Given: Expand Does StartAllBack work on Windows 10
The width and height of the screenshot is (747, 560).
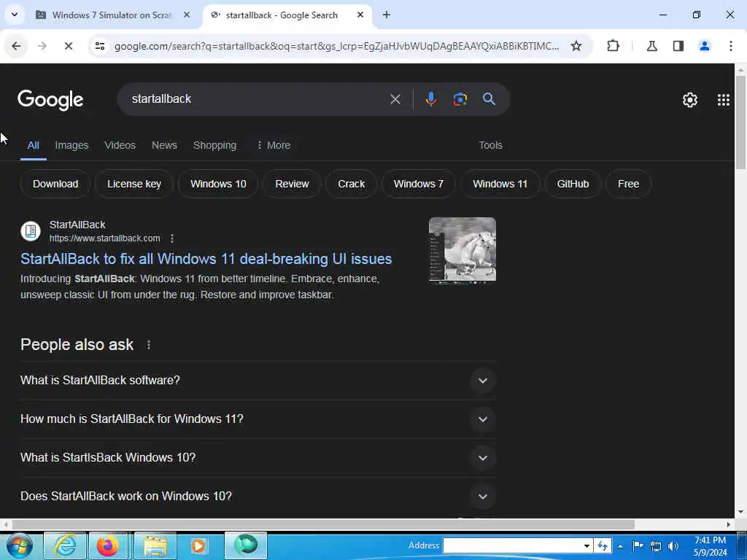Looking at the screenshot, I should [258, 496].
